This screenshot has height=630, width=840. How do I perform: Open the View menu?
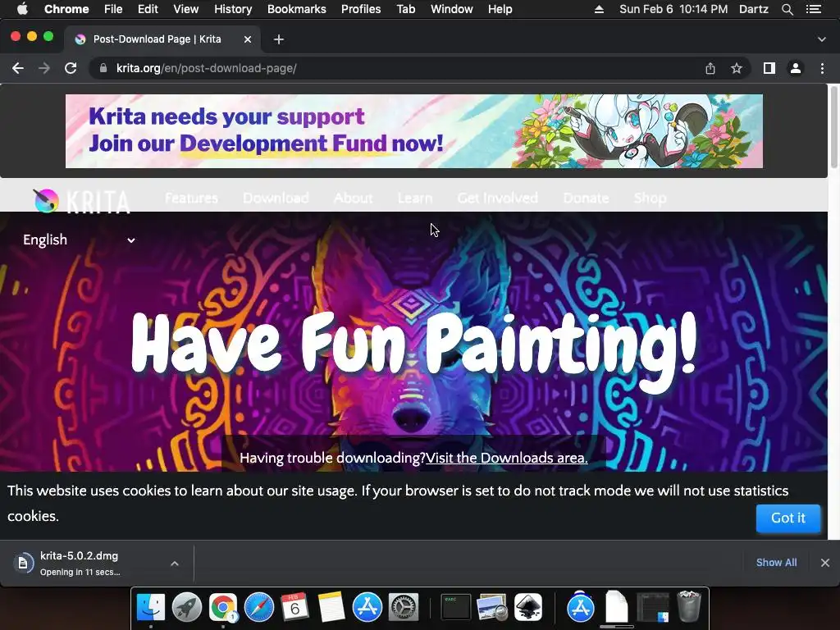point(186,9)
